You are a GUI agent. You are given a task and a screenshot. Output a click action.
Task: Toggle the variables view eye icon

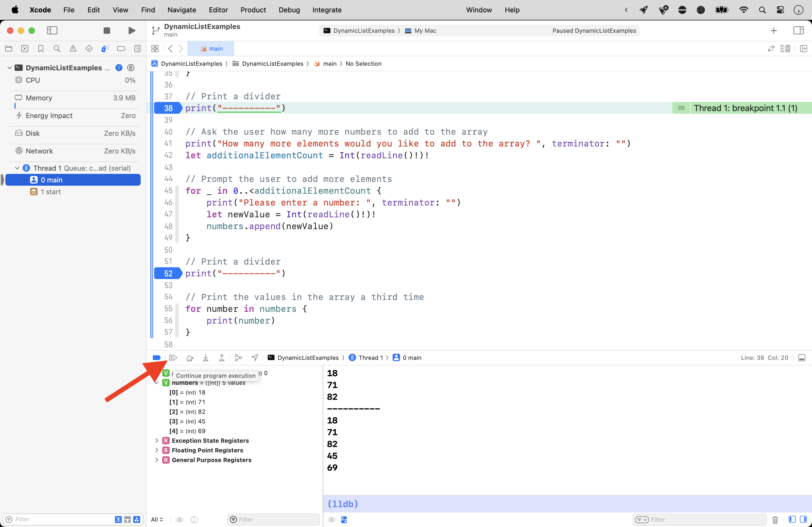[179, 519]
